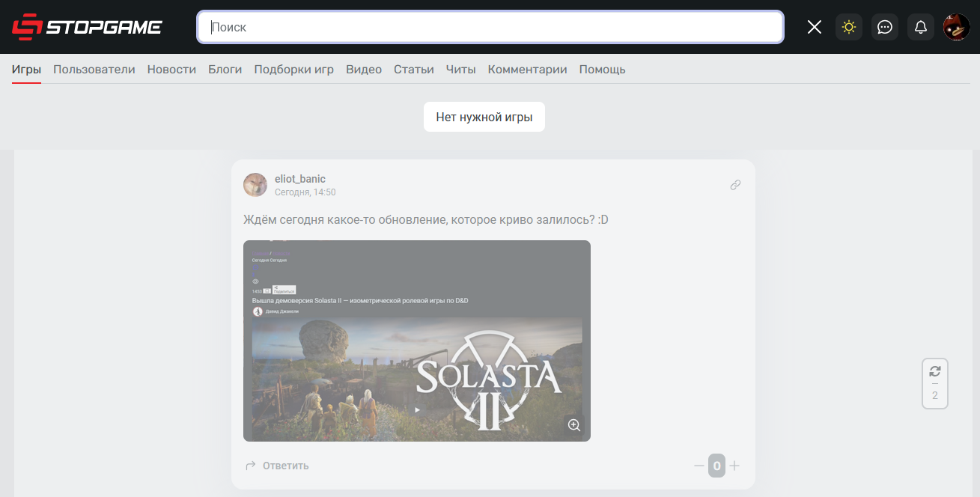This screenshot has height=497, width=980.
Task: Click the comment rating score 0
Action: 717,466
